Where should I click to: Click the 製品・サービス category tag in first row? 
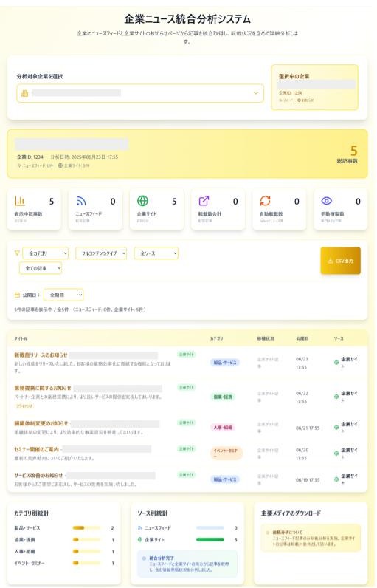pos(224,363)
